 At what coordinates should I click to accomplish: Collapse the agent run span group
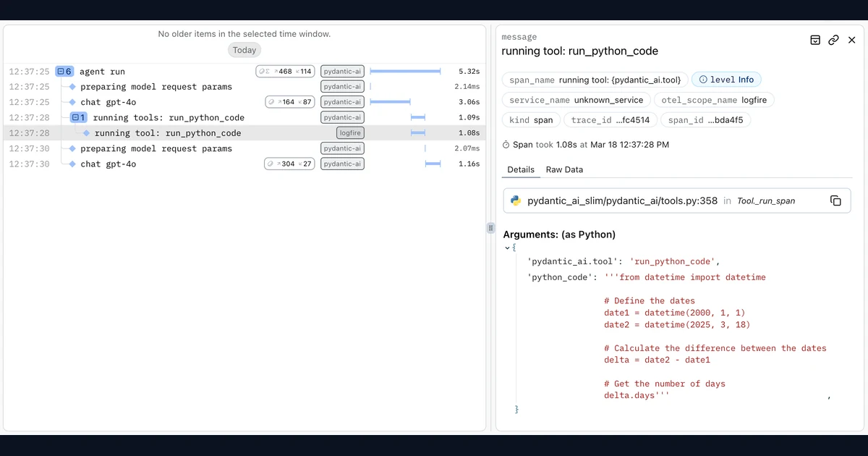64,72
